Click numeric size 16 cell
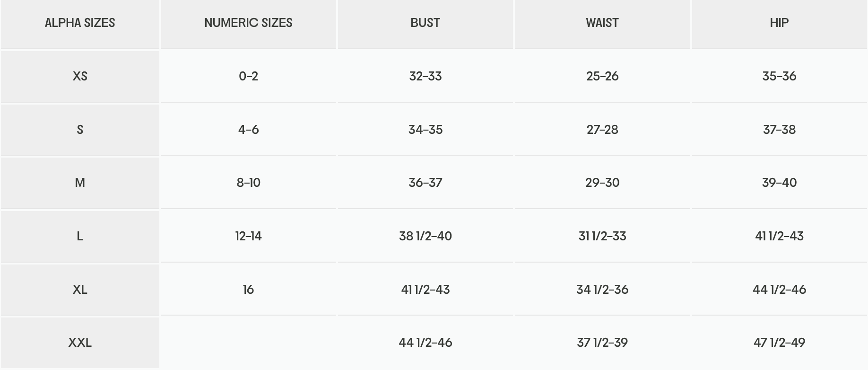The image size is (868, 370). click(x=248, y=290)
